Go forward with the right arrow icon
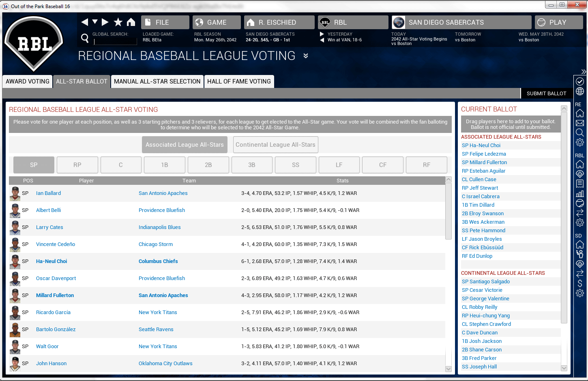This screenshot has height=381, width=588. point(105,22)
